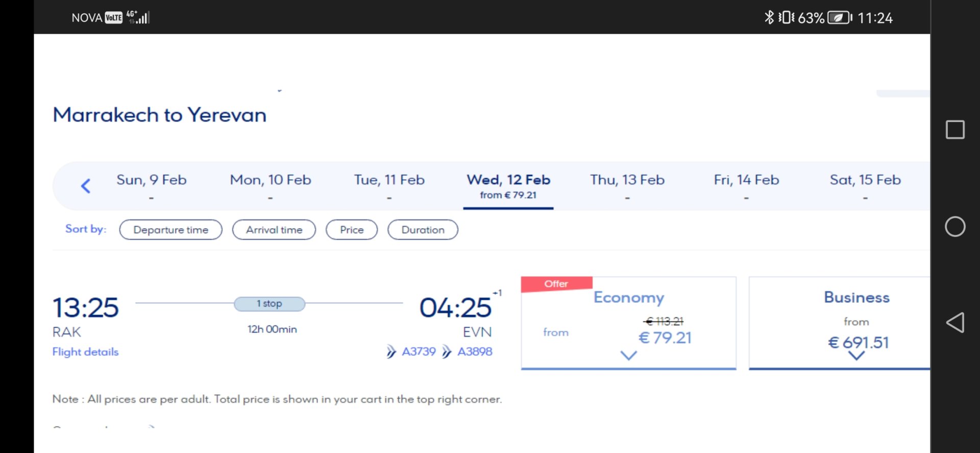Click the Business € 691.51 price

point(858,343)
